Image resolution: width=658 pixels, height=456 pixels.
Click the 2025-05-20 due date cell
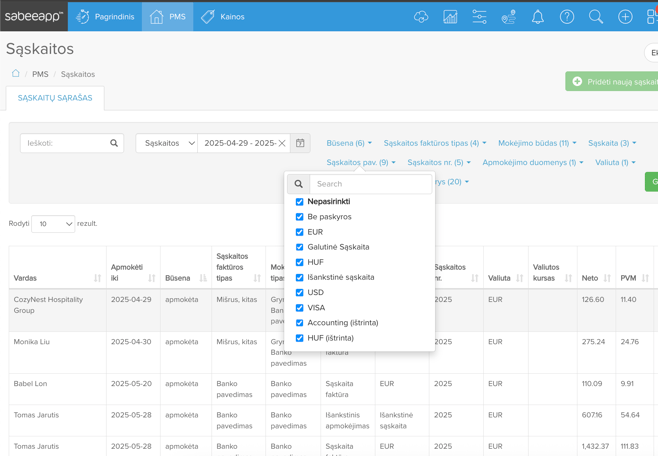pyautogui.click(x=131, y=383)
